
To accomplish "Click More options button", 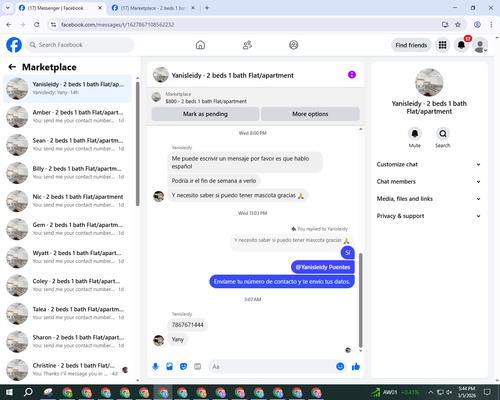I will click(310, 114).
